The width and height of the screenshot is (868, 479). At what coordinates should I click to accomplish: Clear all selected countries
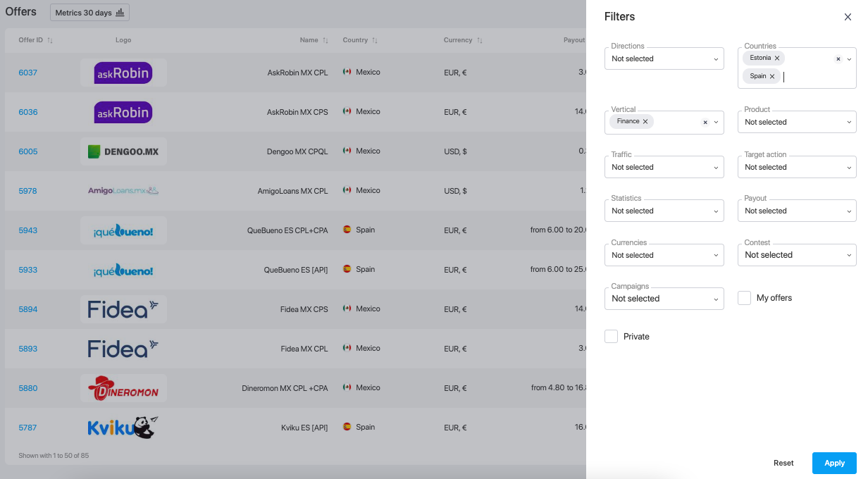[838, 59]
